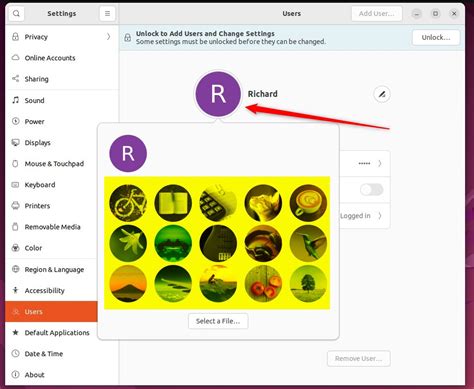The width and height of the screenshot is (474, 389).
Task: Select the Users sidebar item
Action: [51, 312]
